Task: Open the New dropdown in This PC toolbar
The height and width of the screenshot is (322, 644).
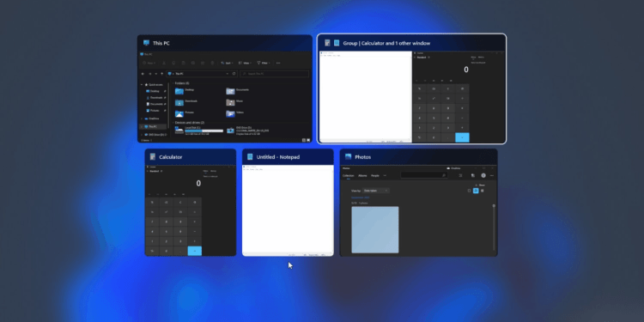Action: click(x=149, y=63)
